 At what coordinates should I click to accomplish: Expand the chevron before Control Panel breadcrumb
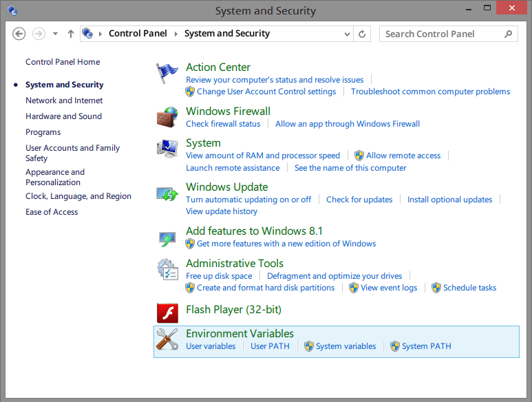[x=100, y=34]
